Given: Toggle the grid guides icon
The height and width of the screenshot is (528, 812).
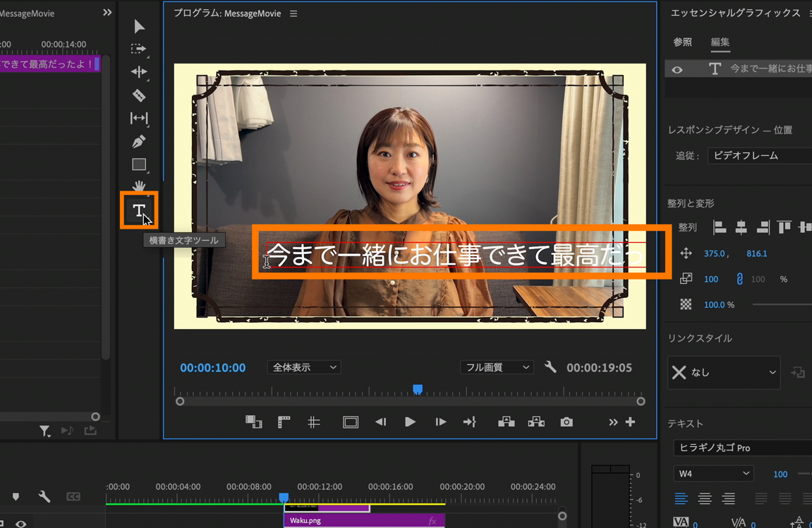Looking at the screenshot, I should tap(314, 422).
